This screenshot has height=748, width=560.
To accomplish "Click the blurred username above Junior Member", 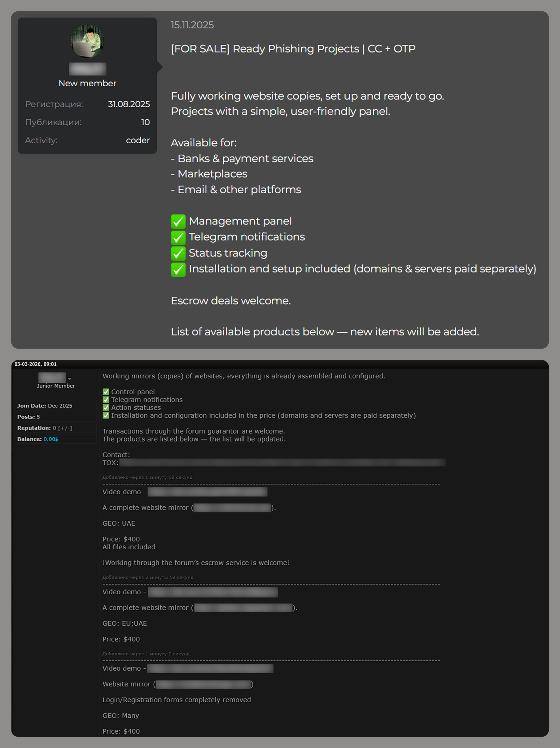I will coord(52,377).
